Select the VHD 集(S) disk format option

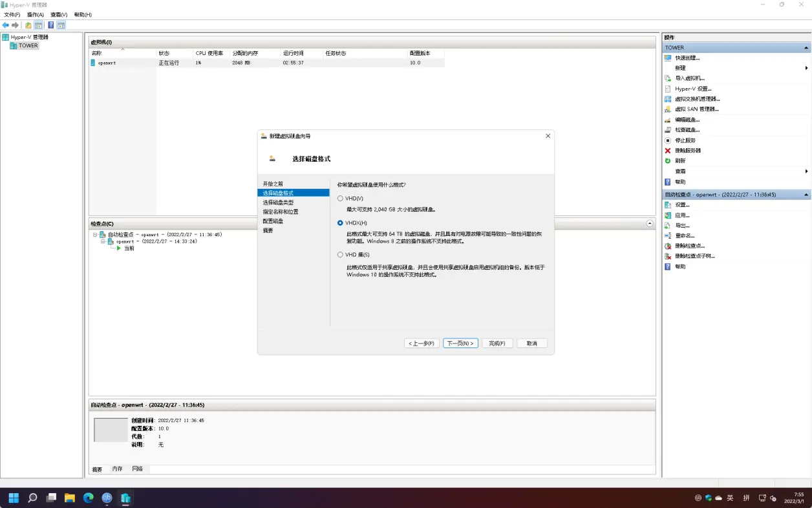coord(340,255)
